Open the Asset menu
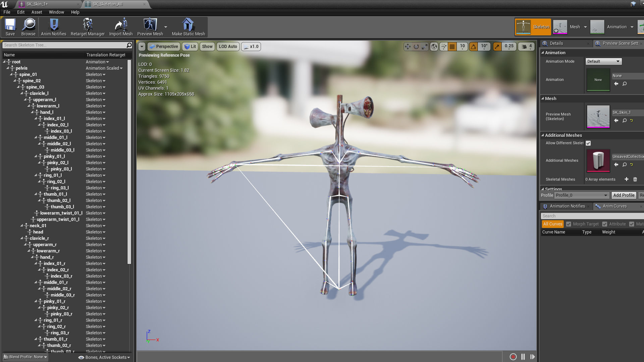The width and height of the screenshot is (644, 362). tap(37, 12)
